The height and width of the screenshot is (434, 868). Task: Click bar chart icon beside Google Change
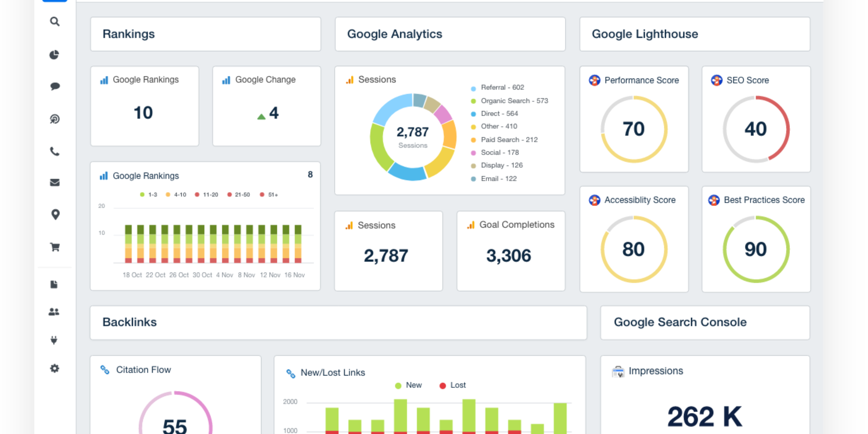(x=226, y=80)
